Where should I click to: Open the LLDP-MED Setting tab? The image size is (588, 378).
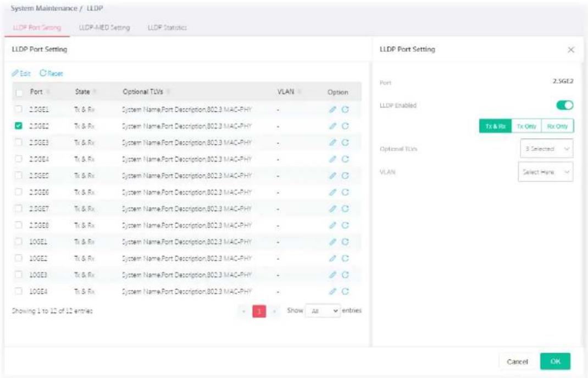click(x=104, y=28)
